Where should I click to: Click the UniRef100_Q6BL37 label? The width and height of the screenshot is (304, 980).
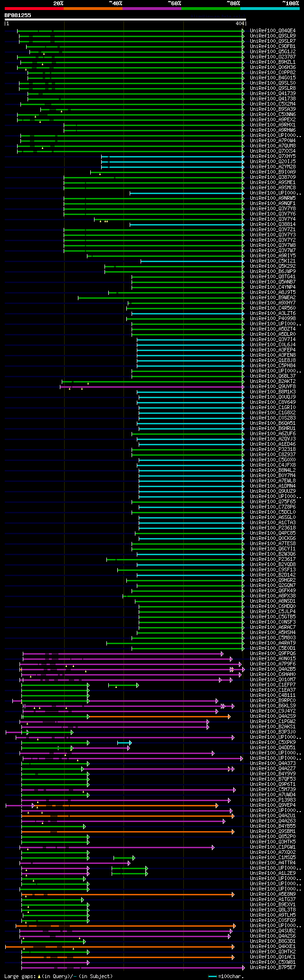coord(273,376)
